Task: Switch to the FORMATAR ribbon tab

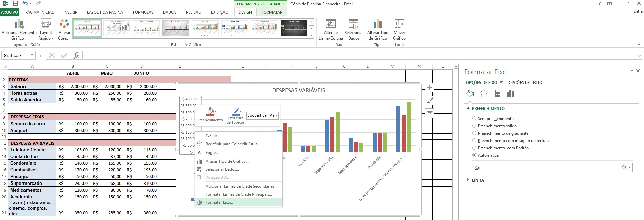Action: pyautogui.click(x=272, y=12)
